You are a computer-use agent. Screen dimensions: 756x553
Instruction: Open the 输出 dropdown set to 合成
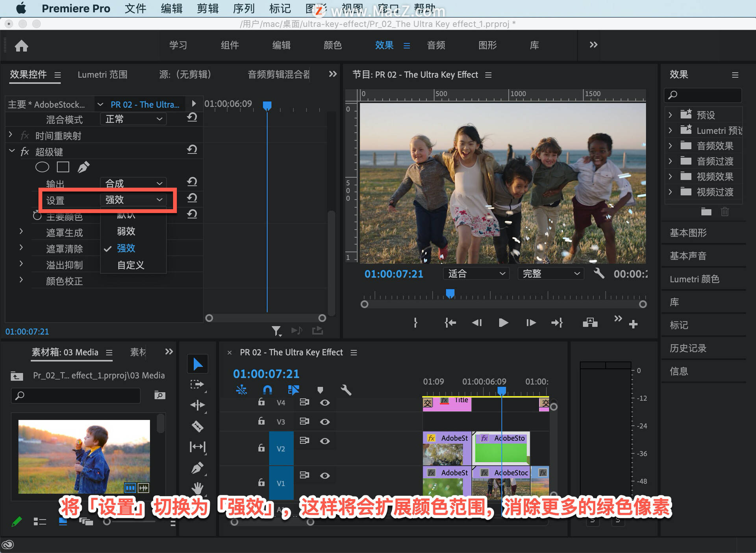pyautogui.click(x=133, y=183)
